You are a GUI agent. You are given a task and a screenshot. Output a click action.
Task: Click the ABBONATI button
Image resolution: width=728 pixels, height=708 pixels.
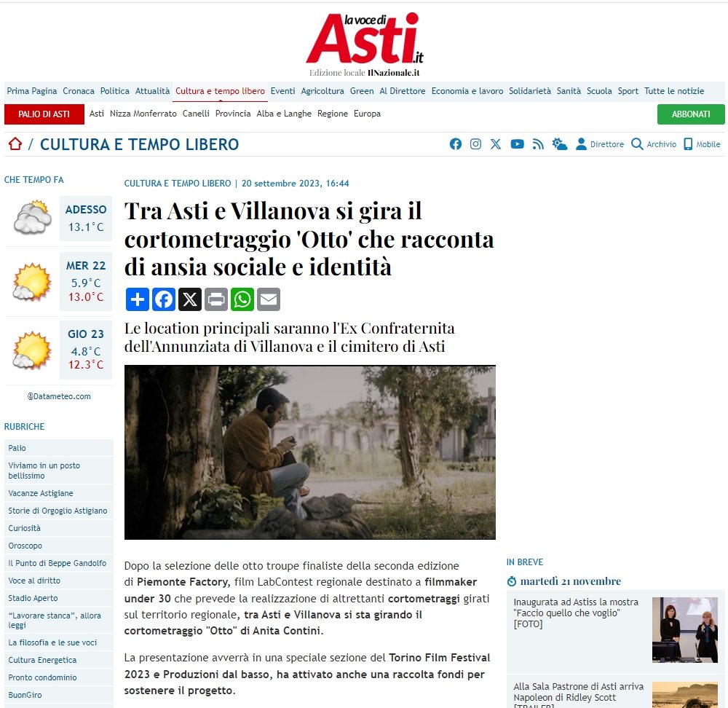coord(690,114)
